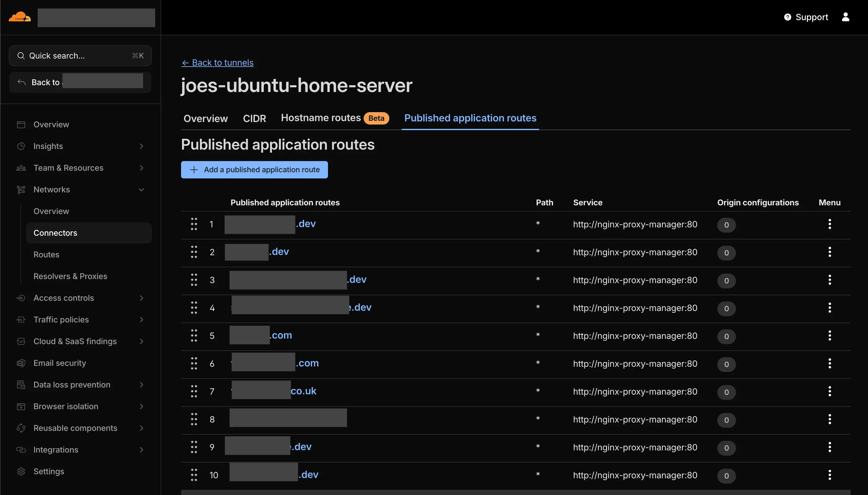The height and width of the screenshot is (495, 868).
Task: Switch to the Hostname routes tab
Action: (321, 118)
